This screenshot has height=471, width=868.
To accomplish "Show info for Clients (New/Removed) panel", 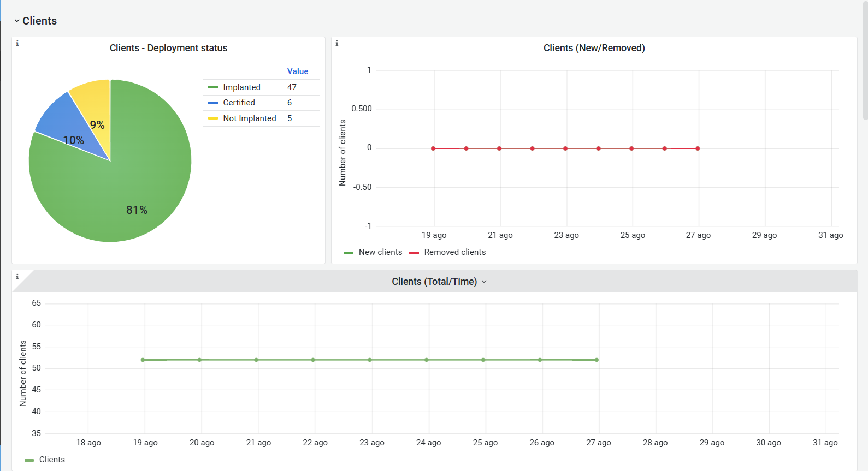I will (337, 43).
